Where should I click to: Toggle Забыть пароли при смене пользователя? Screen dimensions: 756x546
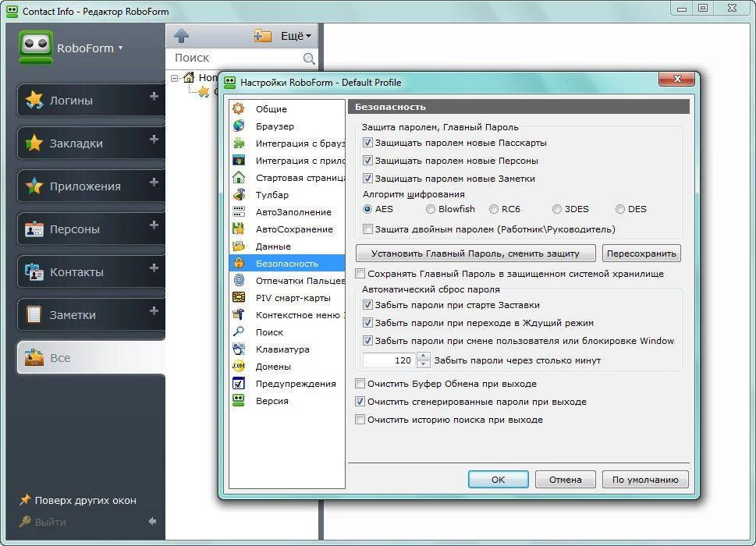click(x=367, y=341)
